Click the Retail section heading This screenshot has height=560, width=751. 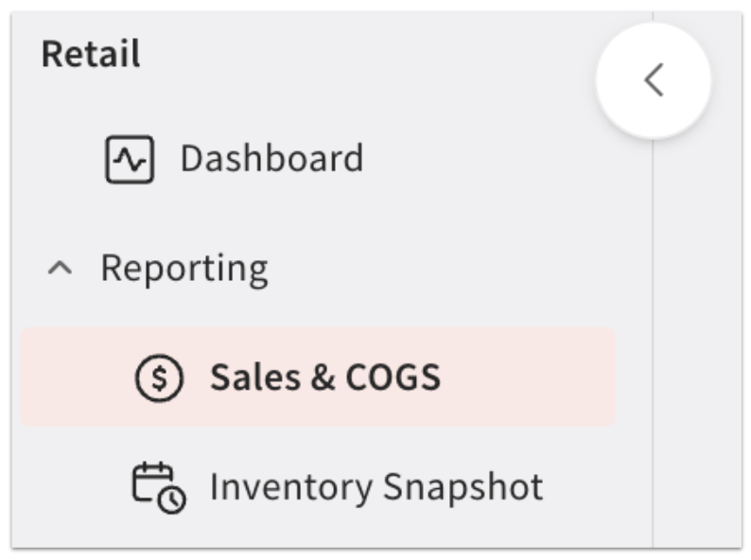click(x=91, y=54)
